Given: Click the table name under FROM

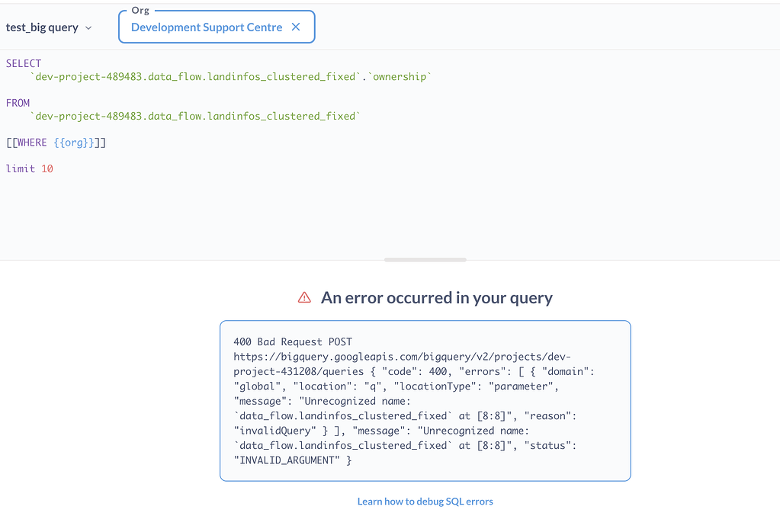Looking at the screenshot, I should [194, 117].
